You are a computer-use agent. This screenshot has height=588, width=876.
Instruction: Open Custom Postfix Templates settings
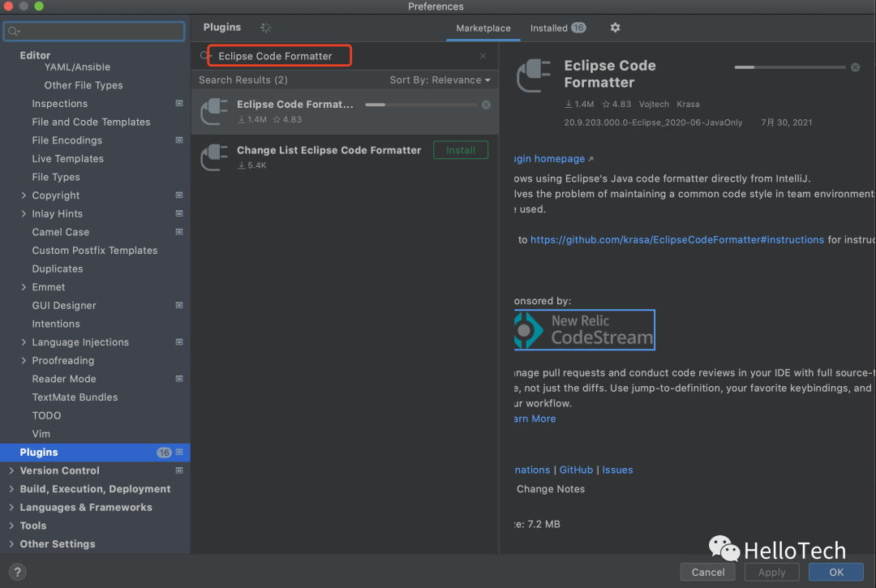95,250
